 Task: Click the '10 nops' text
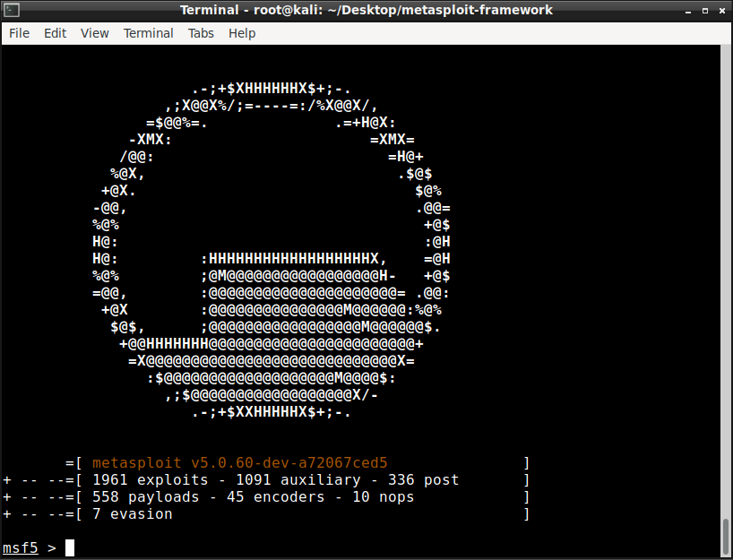pyautogui.click(x=384, y=497)
